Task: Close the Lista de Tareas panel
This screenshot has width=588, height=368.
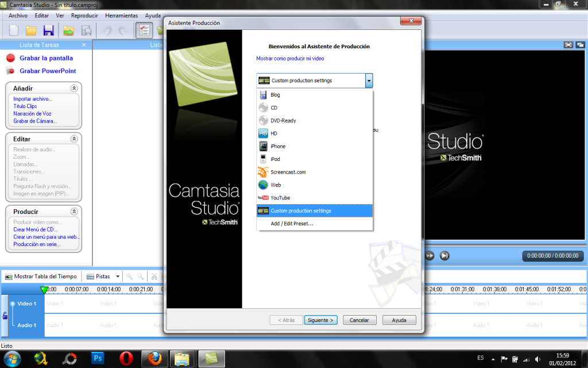Action: [x=84, y=45]
